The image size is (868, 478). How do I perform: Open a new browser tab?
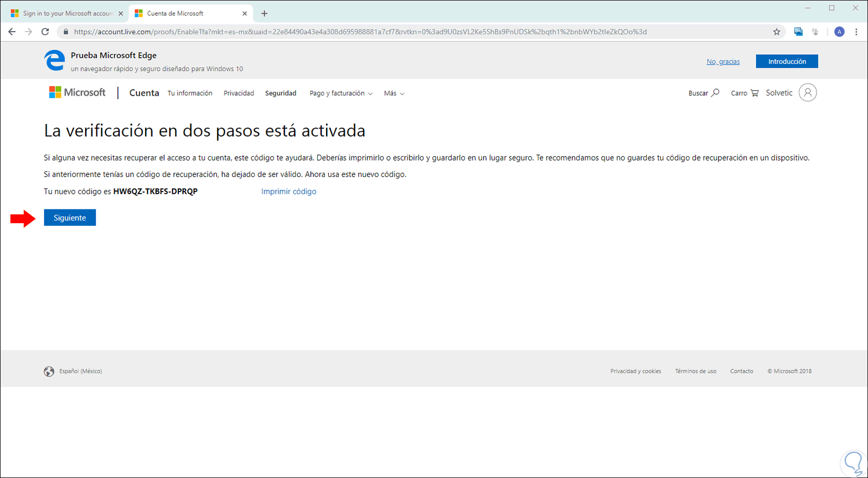[x=264, y=13]
